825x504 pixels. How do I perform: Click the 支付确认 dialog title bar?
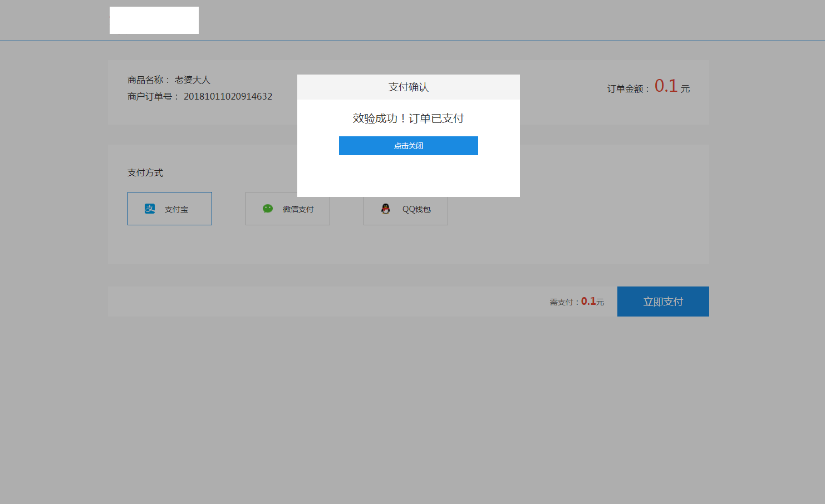(408, 87)
